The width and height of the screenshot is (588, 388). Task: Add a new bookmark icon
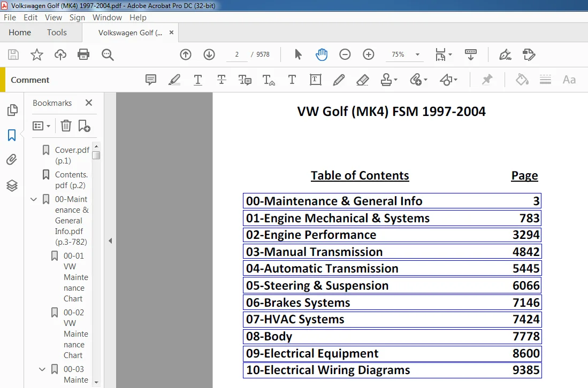coord(84,126)
